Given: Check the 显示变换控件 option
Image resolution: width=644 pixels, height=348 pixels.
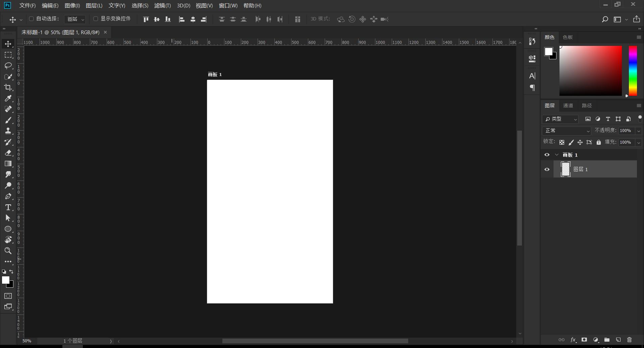Looking at the screenshot, I should (96, 19).
